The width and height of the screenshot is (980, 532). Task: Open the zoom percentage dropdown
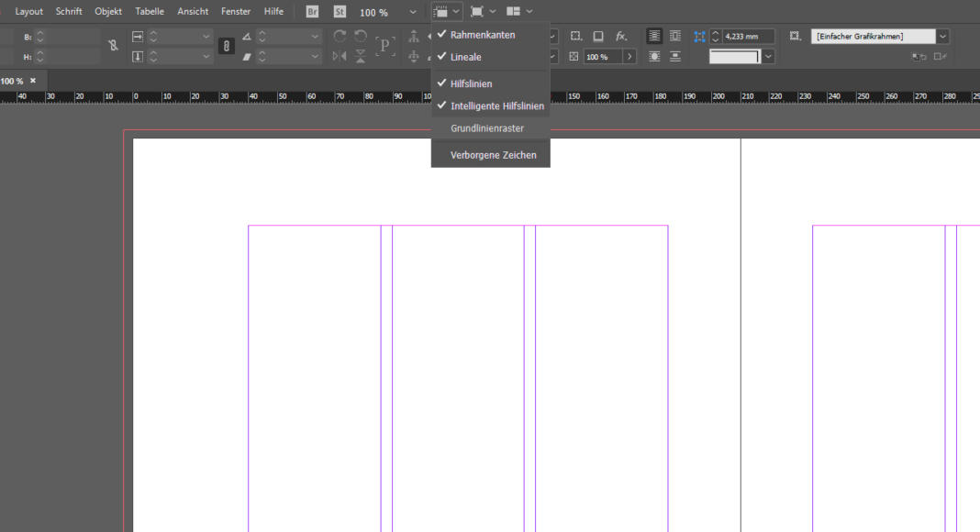pos(412,12)
